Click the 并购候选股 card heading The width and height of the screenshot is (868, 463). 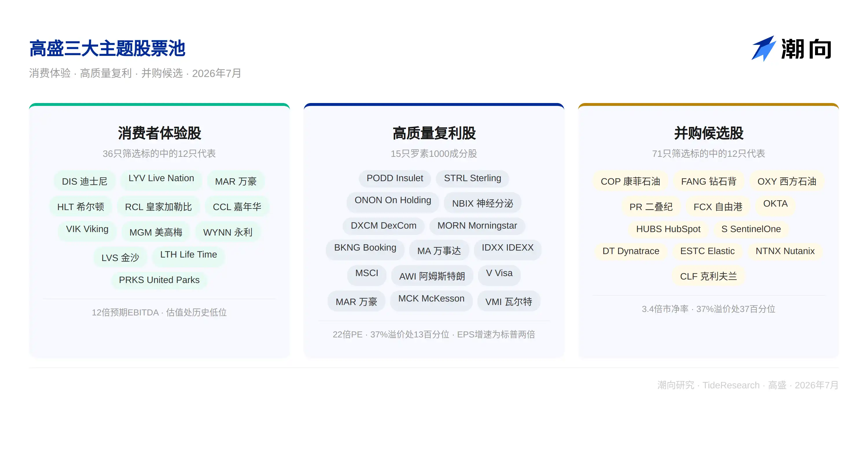709,133
